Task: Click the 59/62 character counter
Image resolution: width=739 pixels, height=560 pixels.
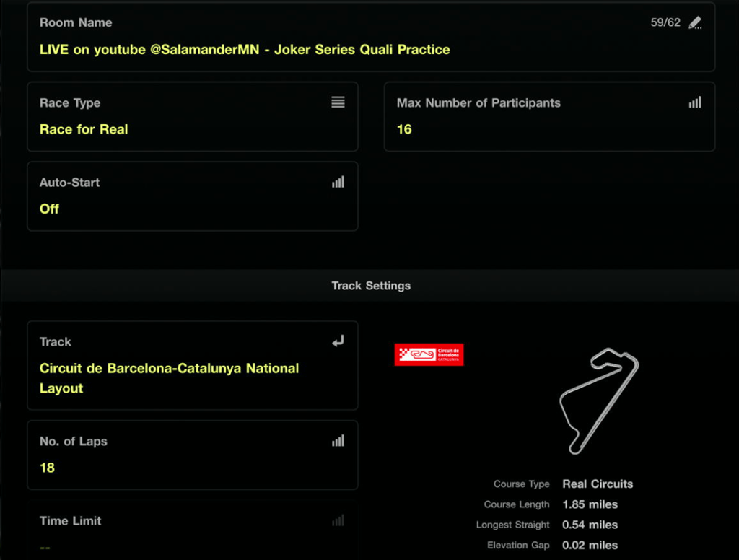Action: click(665, 22)
